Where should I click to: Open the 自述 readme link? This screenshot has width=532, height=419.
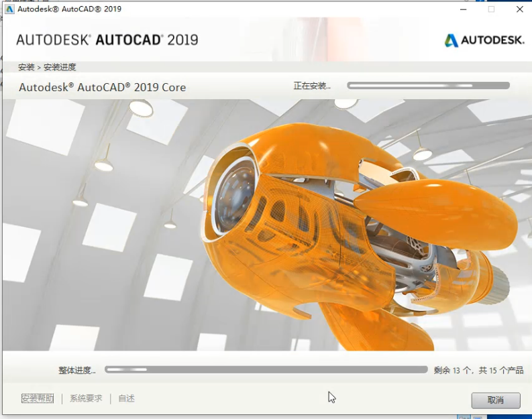[126, 398]
